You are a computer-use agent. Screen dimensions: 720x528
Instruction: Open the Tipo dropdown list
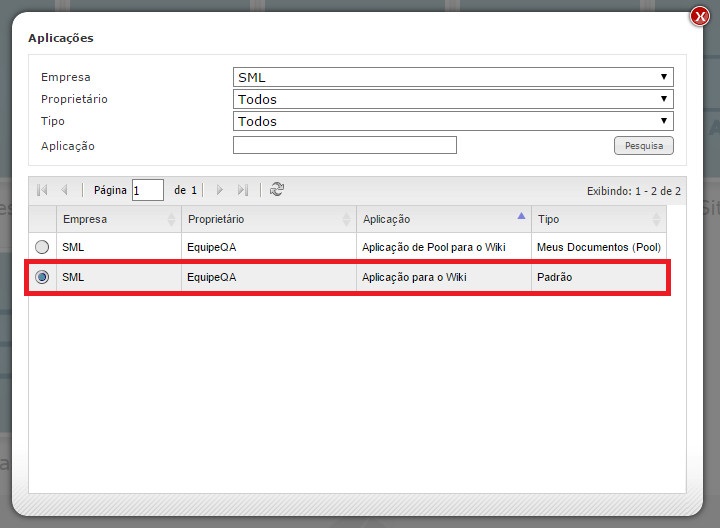pos(453,121)
